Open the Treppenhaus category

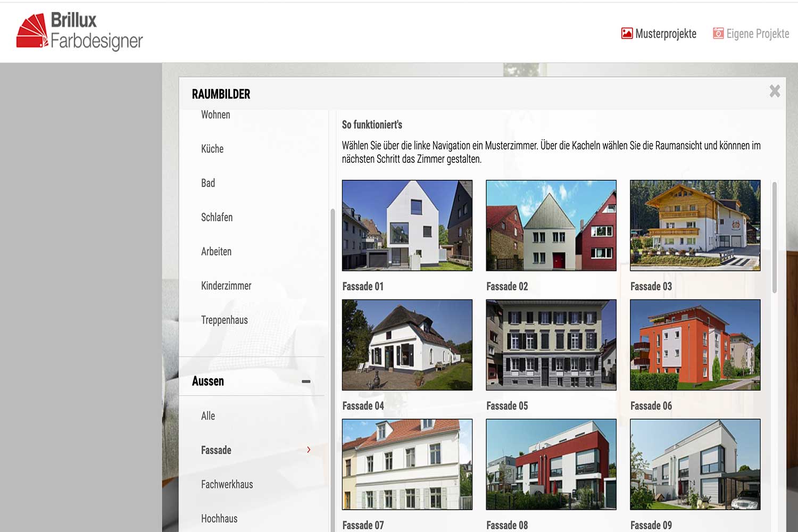tap(224, 320)
